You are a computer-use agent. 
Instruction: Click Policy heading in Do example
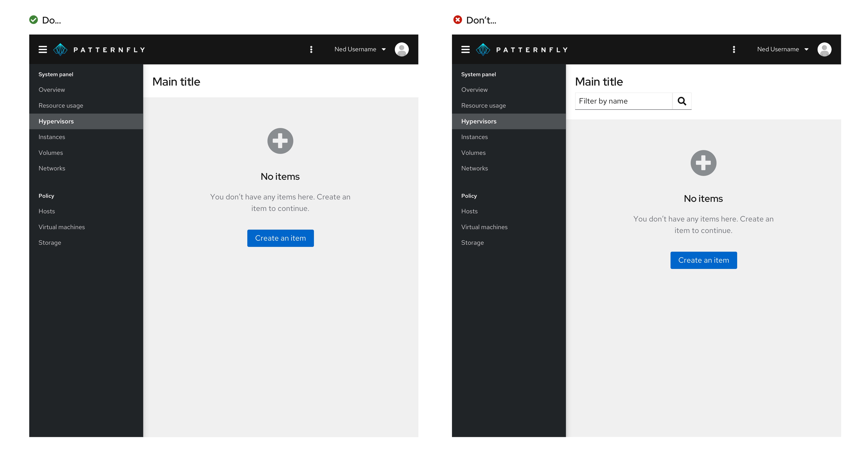click(46, 196)
